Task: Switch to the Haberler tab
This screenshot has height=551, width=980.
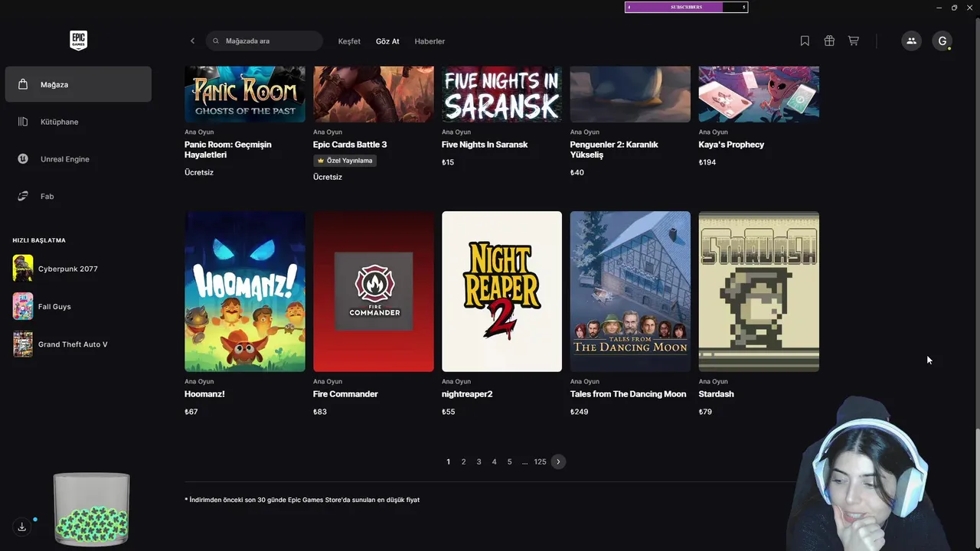Action: tap(430, 41)
